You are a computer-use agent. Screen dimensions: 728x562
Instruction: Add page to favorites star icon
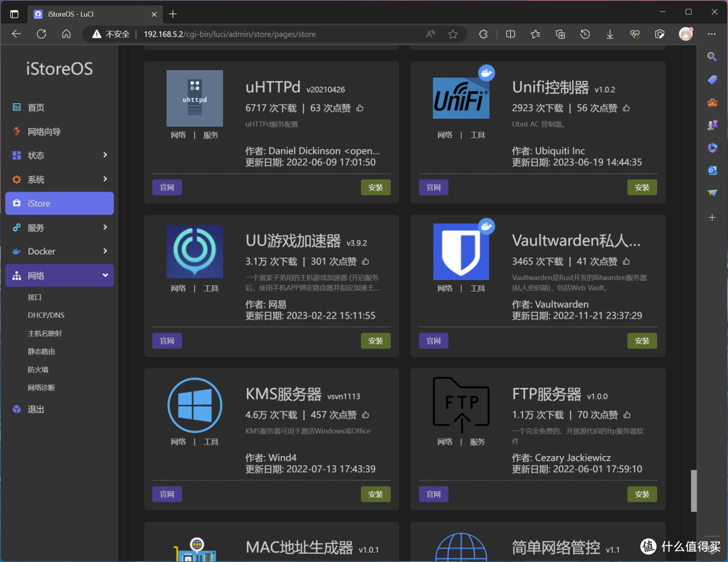coord(453,34)
